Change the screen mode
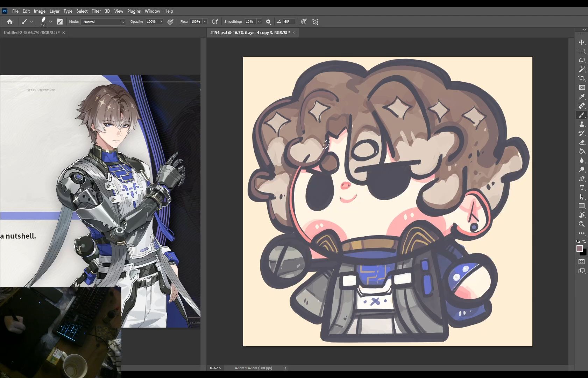Image resolution: width=588 pixels, height=378 pixels. [582, 271]
